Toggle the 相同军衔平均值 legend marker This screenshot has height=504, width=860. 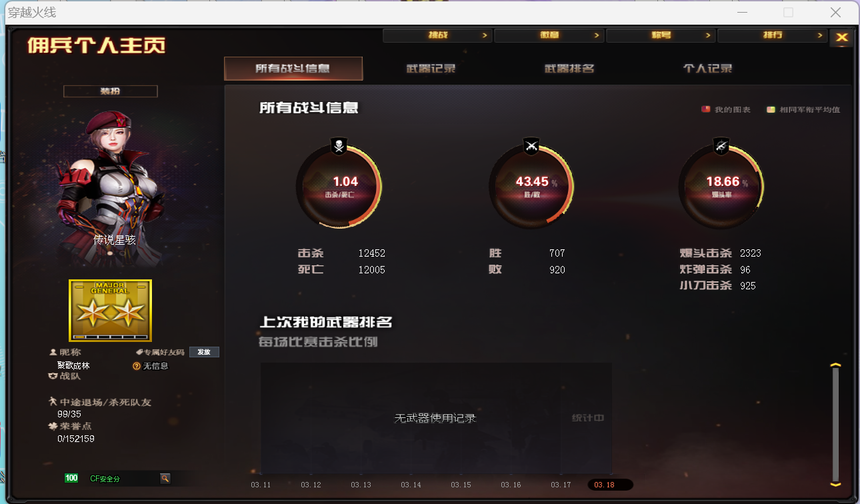pyautogui.click(x=771, y=109)
